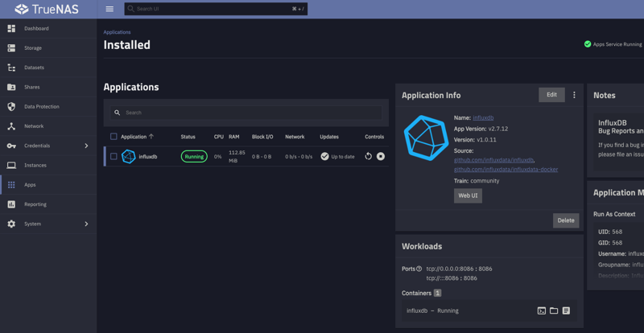This screenshot has height=333, width=644.
Task: Click the Delete button
Action: [x=566, y=220]
